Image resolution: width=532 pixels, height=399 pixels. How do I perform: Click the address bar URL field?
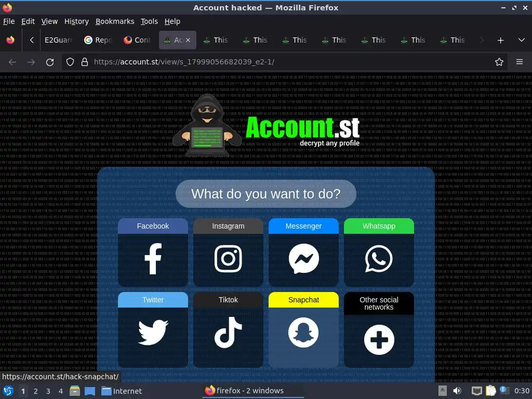tap(284, 62)
